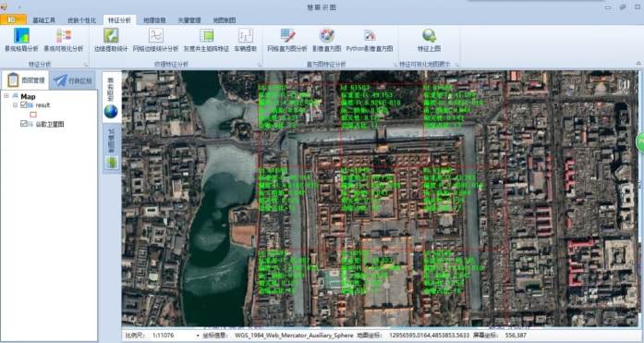Open 网格边缘统计分析 grid edge statistics
This screenshot has width=644, height=343.
tap(155, 40)
